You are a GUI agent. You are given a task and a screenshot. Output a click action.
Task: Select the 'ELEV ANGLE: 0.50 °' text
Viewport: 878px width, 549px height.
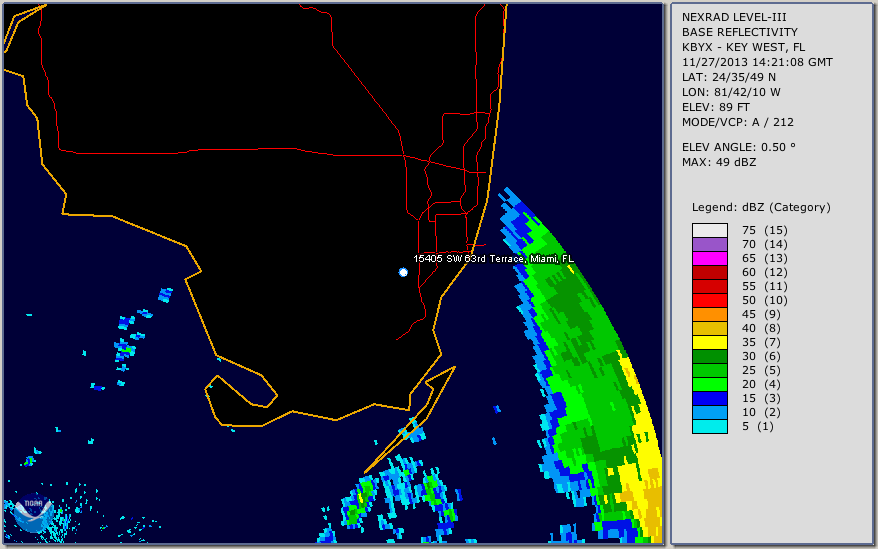tap(739, 147)
